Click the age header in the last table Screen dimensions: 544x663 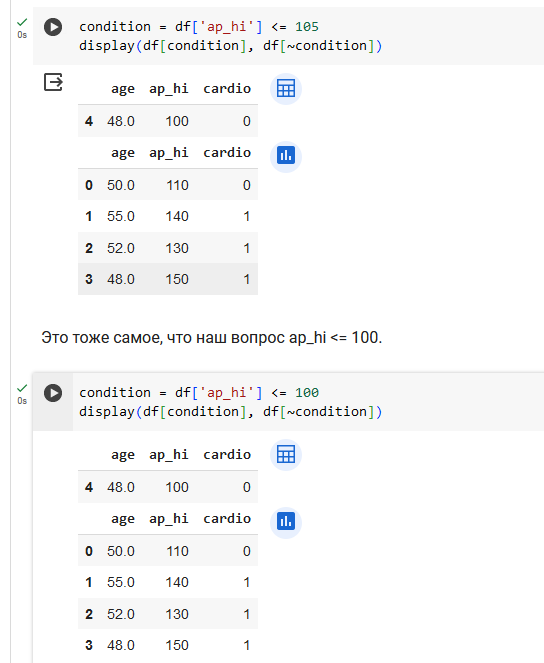point(123,519)
